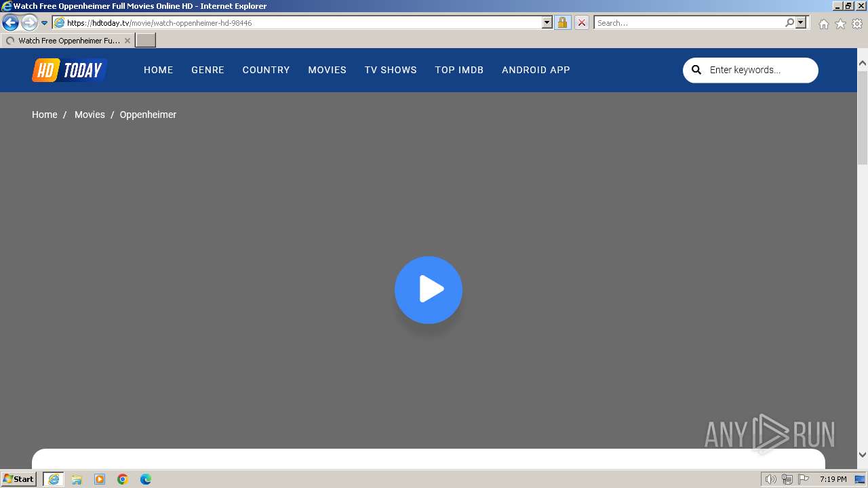Go to MOVIES section
Screen dimensions: 868x488
[x=327, y=70]
